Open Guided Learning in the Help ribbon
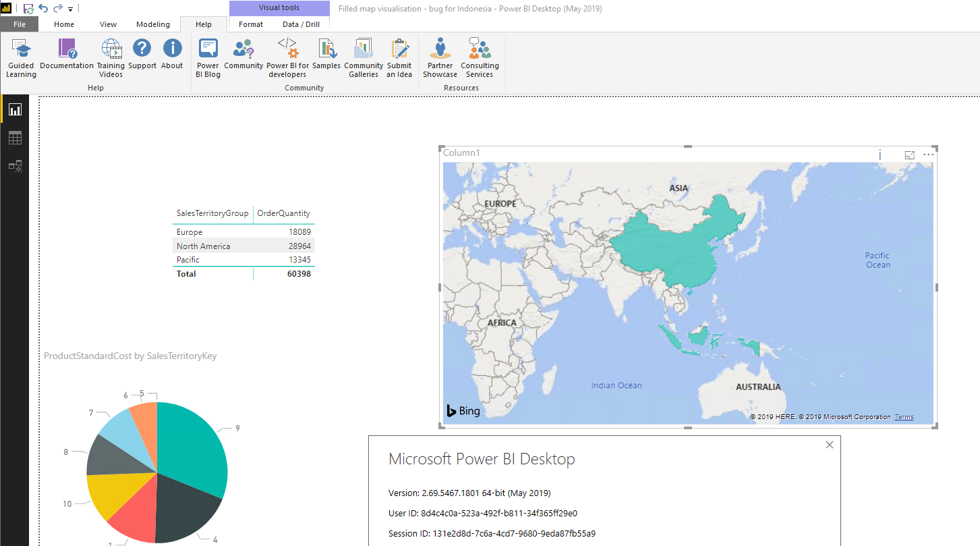 (21, 58)
